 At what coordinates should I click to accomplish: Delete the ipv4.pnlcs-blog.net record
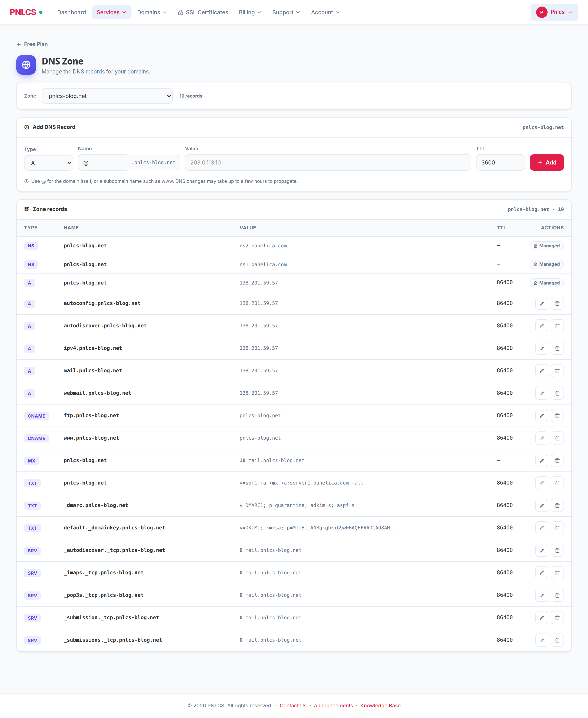[x=557, y=348]
